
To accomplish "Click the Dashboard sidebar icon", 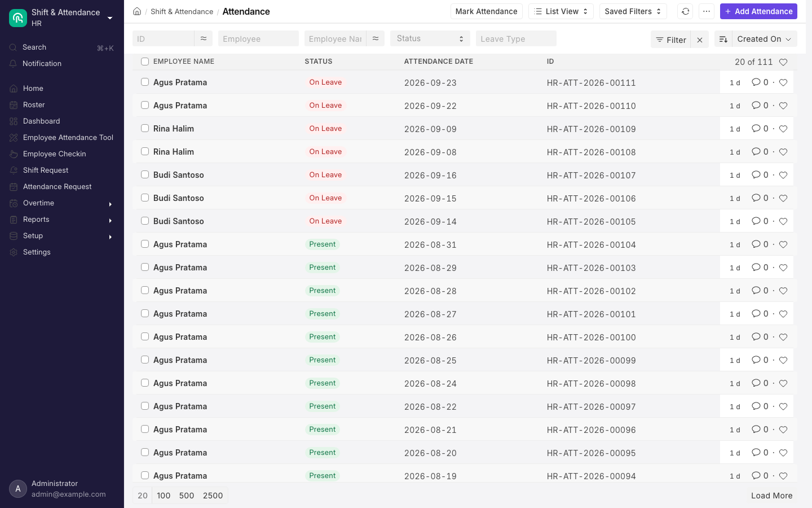I will [x=14, y=121].
